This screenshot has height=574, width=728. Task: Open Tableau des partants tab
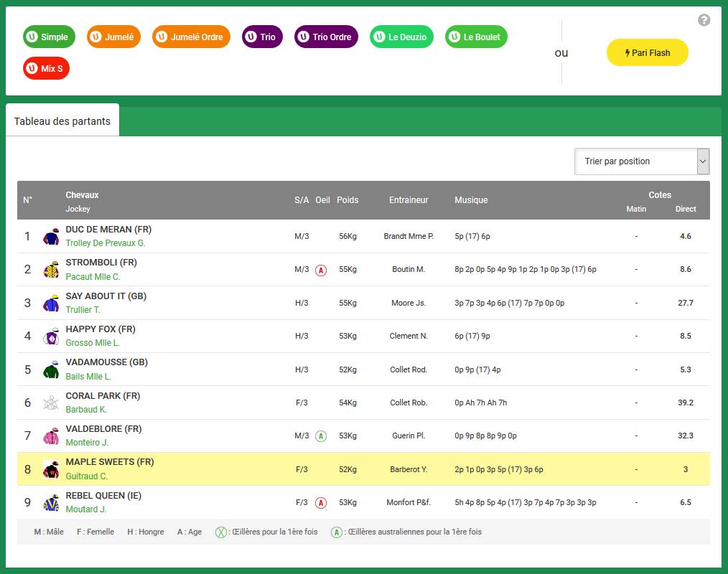[x=62, y=121]
